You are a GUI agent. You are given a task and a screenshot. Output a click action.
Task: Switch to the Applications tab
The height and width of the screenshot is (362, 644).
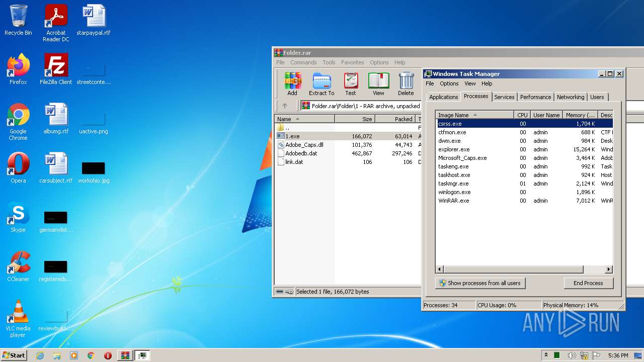click(x=444, y=97)
